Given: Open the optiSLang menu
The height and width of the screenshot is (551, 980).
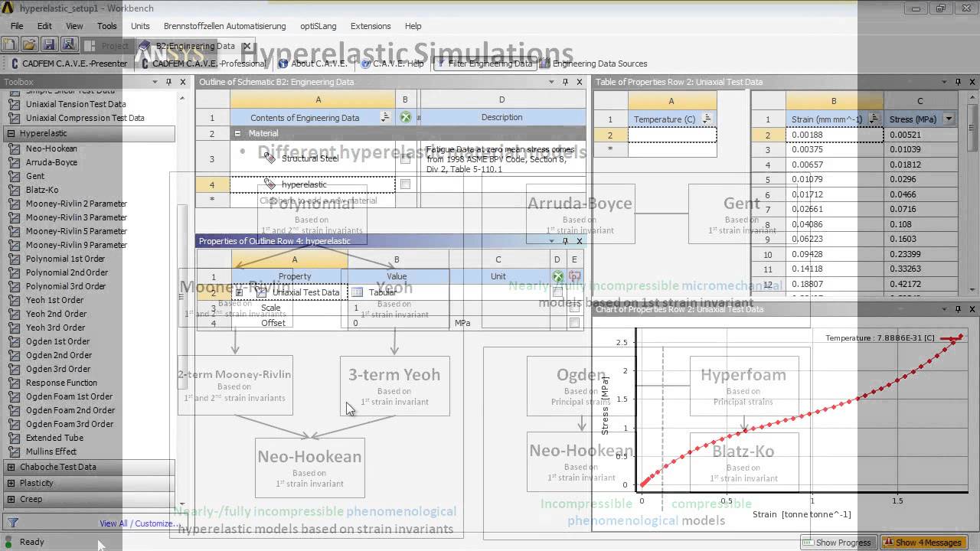Looking at the screenshot, I should [x=318, y=26].
